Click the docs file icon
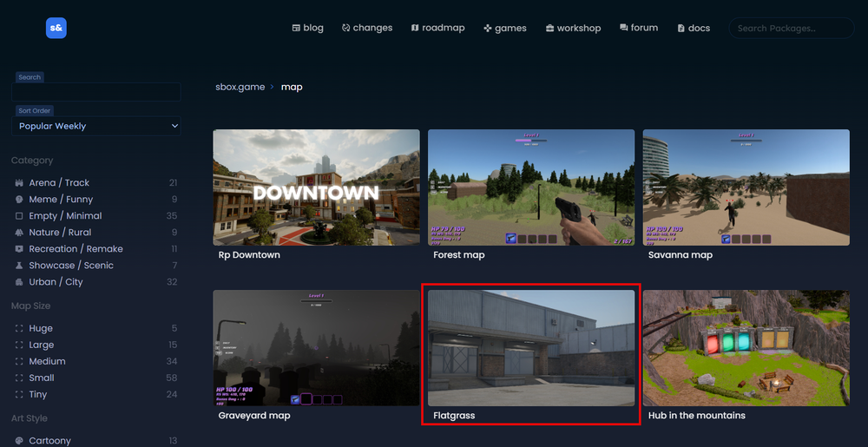The image size is (868, 447). tap(681, 29)
